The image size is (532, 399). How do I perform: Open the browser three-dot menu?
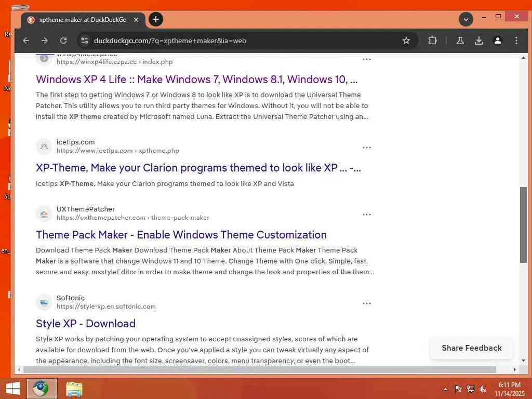[516, 41]
